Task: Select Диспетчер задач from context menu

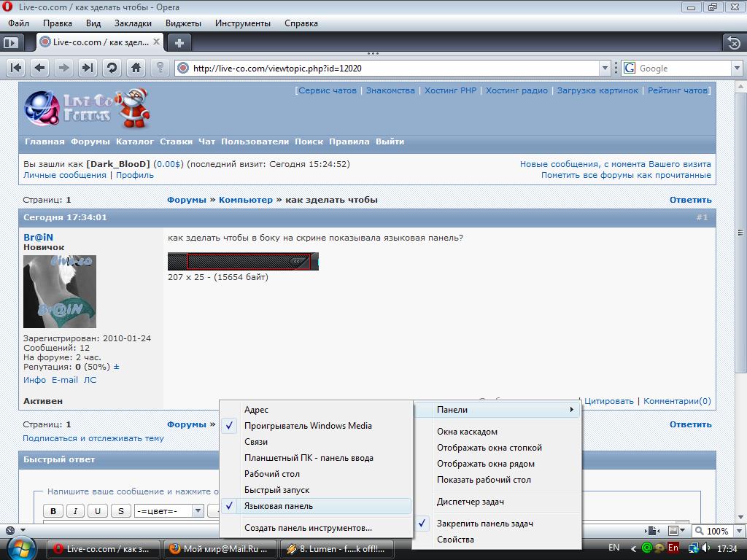Action: (470, 502)
